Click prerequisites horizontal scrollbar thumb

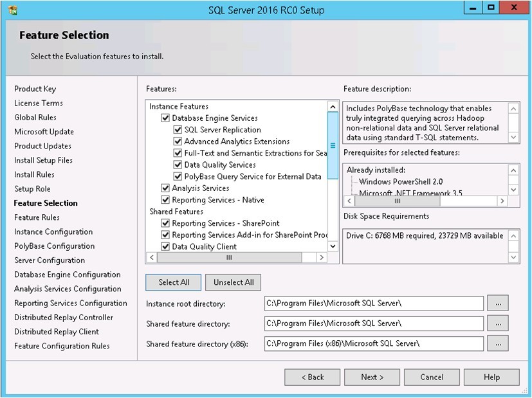point(398,201)
